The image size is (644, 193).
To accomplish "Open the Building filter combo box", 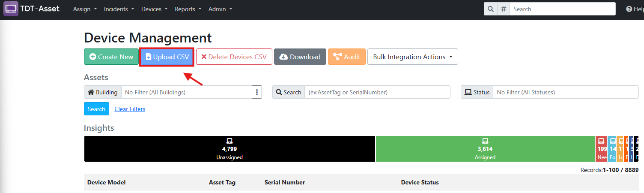I will [x=187, y=92].
